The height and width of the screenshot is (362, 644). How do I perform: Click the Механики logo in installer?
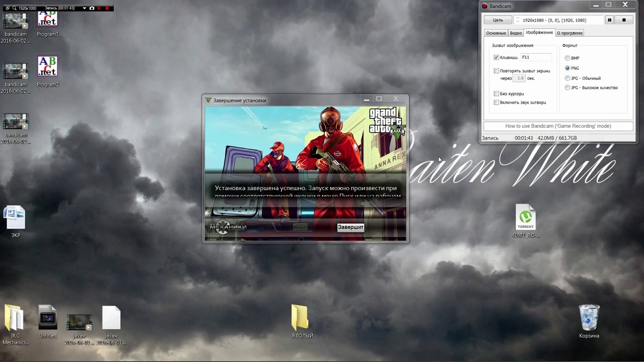click(228, 227)
